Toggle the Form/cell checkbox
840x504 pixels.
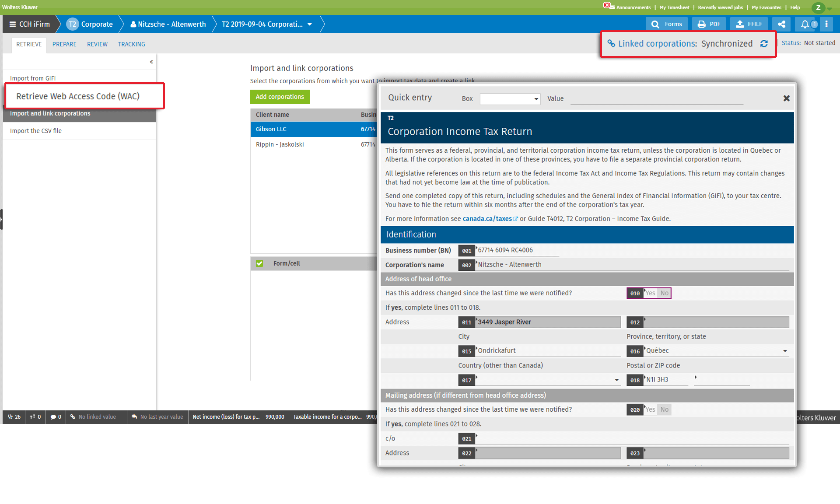click(x=259, y=263)
